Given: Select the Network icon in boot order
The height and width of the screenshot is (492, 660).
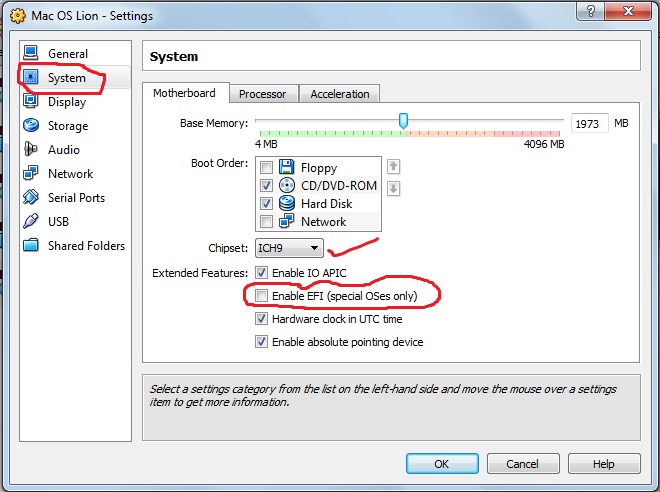Looking at the screenshot, I should point(287,221).
